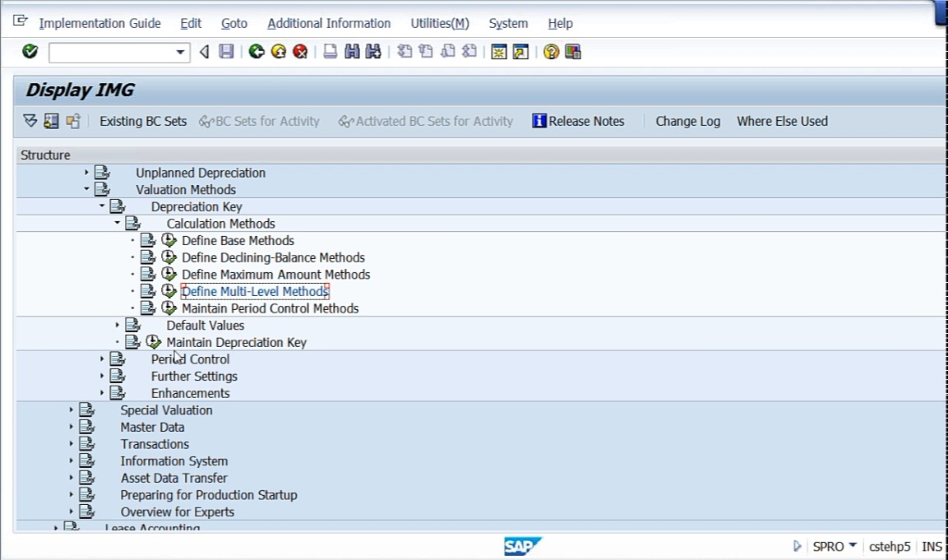The image size is (948, 560).
Task: Select the Transactions tree entry
Action: [x=155, y=443]
